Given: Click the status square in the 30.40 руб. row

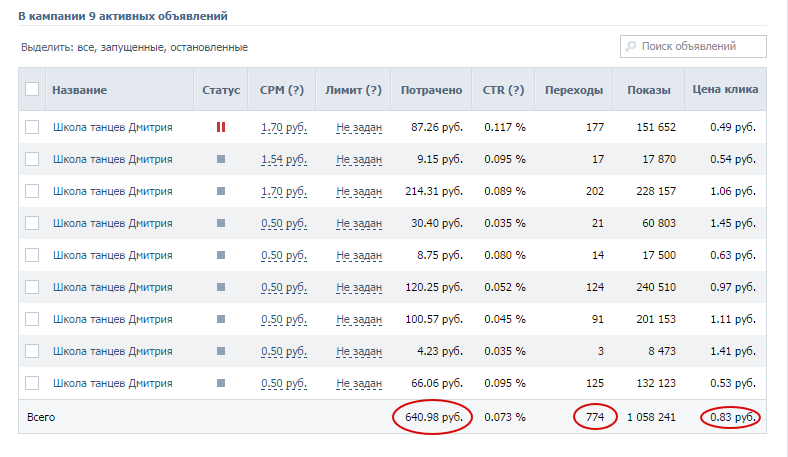Looking at the screenshot, I should (221, 223).
